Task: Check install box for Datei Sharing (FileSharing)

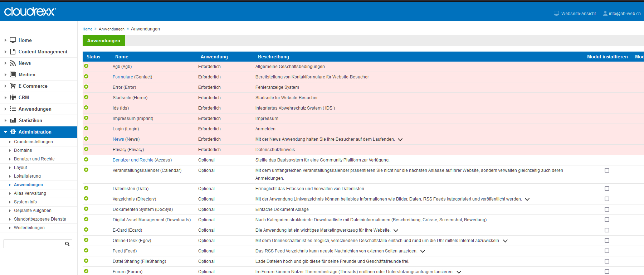Action: click(x=607, y=261)
